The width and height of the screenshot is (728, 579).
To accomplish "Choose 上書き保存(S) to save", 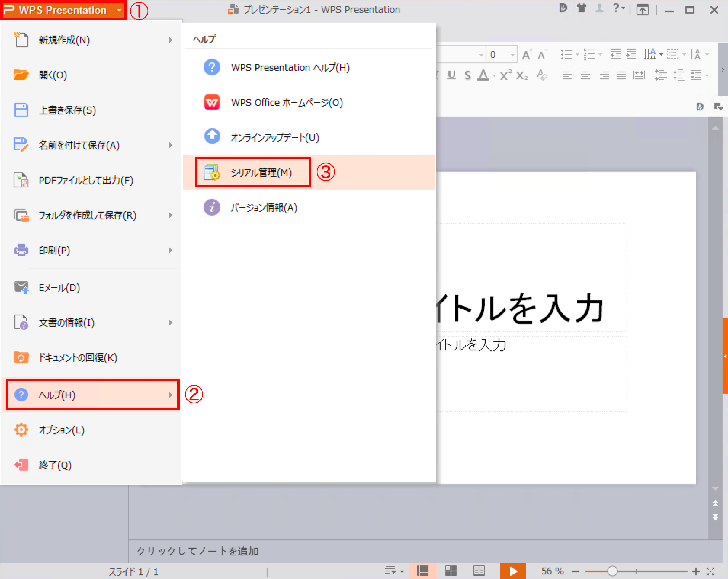I will coord(91,110).
